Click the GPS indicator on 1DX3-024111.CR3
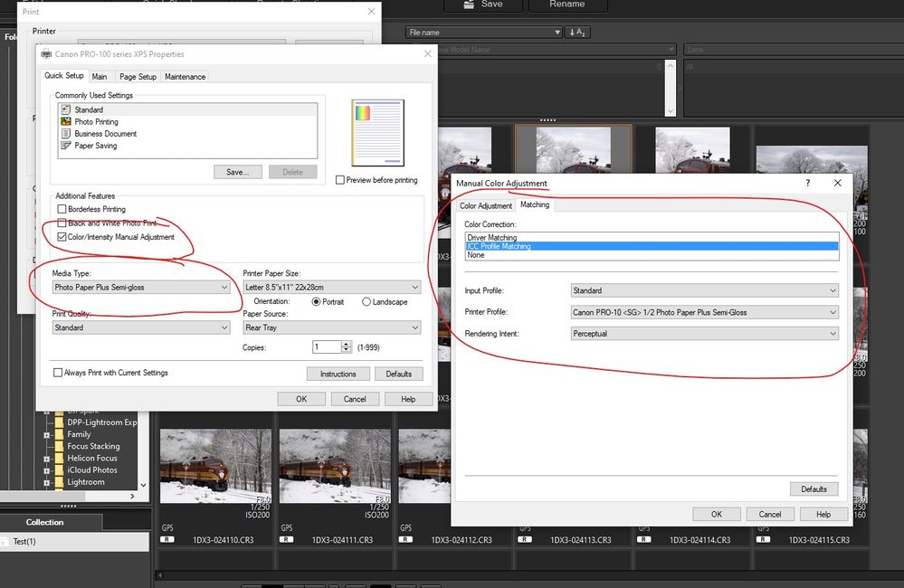This screenshot has width=904, height=588. (287, 526)
